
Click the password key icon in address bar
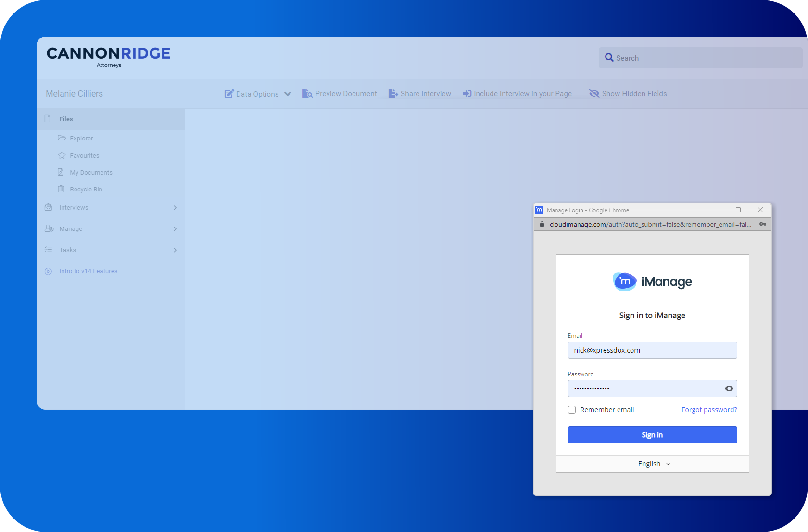[x=763, y=224]
